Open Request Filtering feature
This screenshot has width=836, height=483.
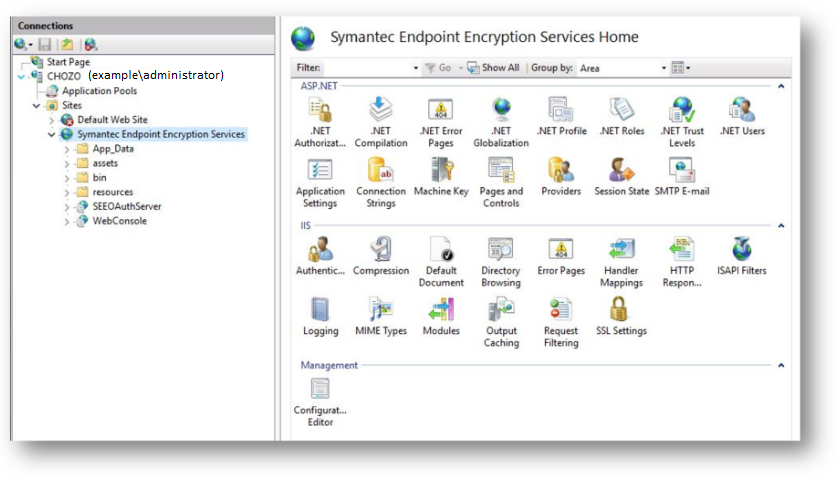click(x=561, y=323)
